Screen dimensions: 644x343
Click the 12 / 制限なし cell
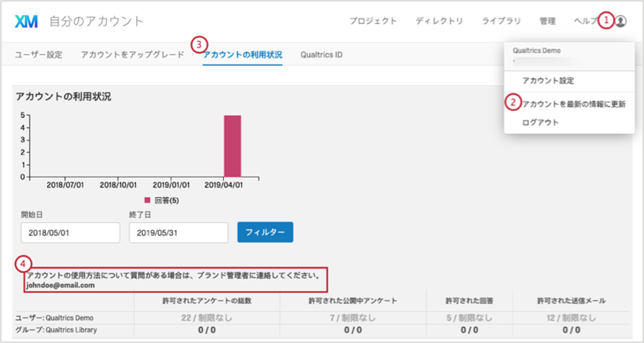pyautogui.click(x=571, y=318)
